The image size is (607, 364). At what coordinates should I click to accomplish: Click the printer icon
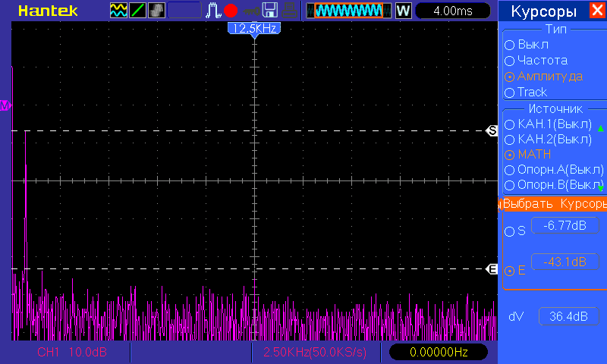(x=289, y=11)
